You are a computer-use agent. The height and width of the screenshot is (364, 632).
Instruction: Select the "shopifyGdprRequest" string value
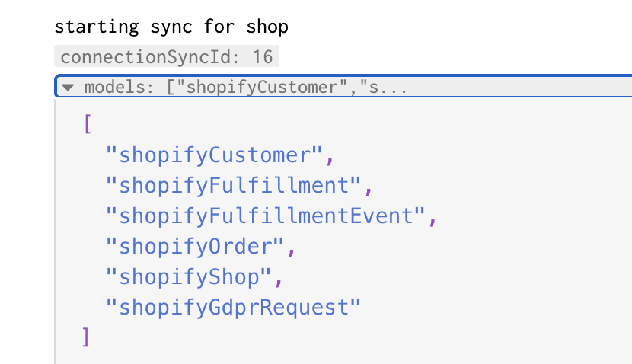[233, 307]
